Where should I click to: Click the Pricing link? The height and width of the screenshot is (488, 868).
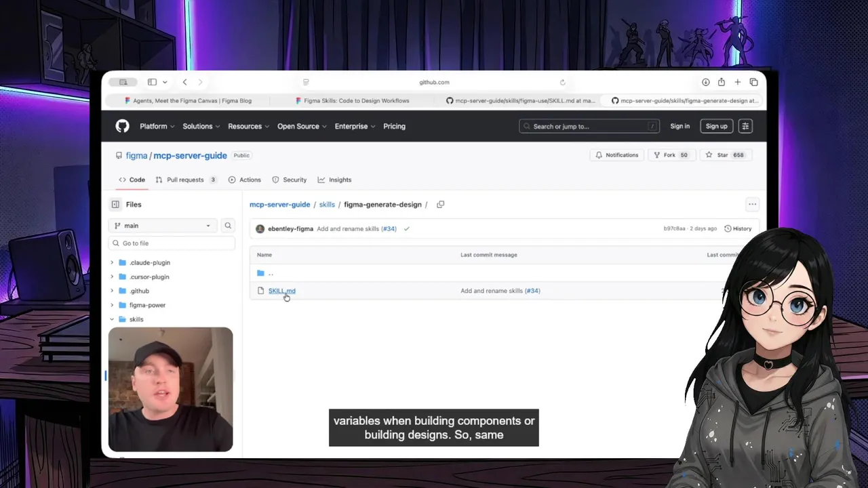coord(394,126)
